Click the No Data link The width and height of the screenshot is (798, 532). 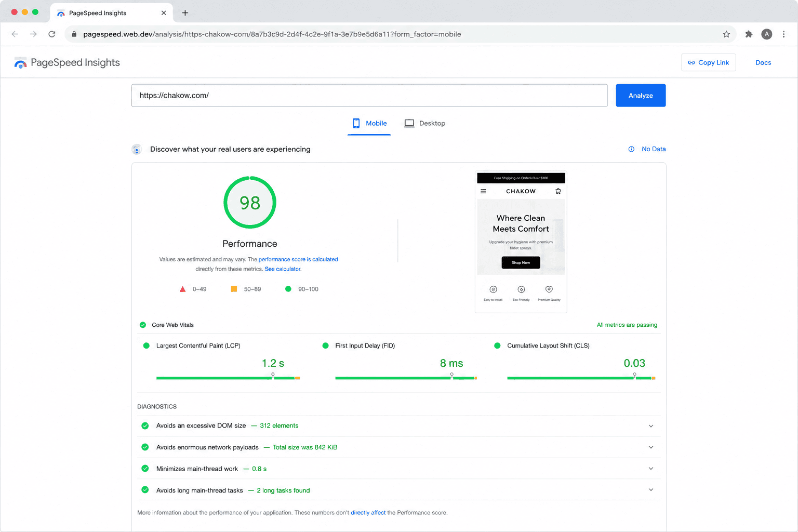654,149
